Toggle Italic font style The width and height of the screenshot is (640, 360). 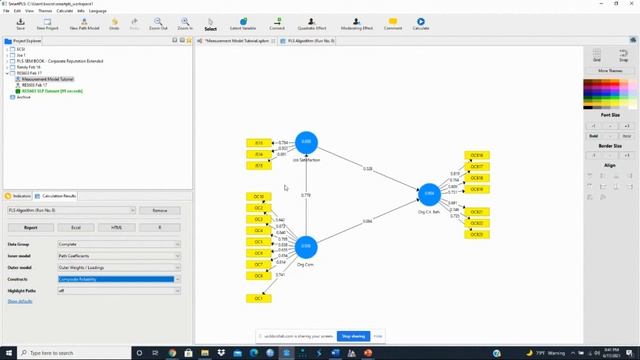(x=627, y=136)
